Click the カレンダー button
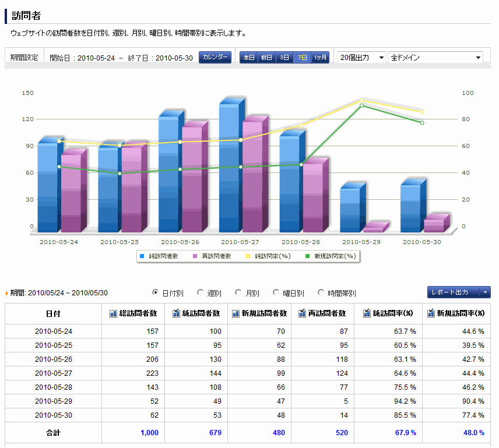The width and height of the screenshot is (499, 448). click(x=215, y=58)
